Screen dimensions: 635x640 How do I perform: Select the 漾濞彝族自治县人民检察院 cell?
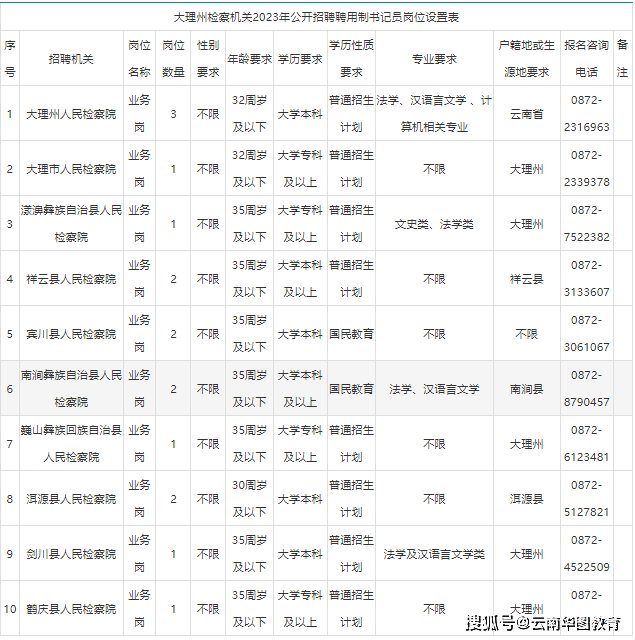[71, 224]
